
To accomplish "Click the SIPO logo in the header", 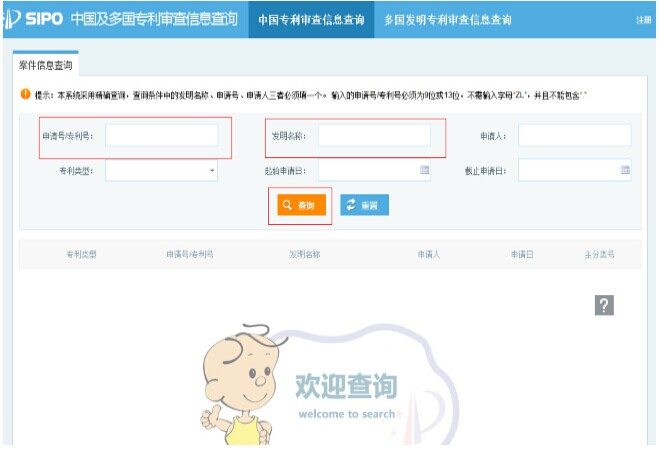I will [33, 19].
